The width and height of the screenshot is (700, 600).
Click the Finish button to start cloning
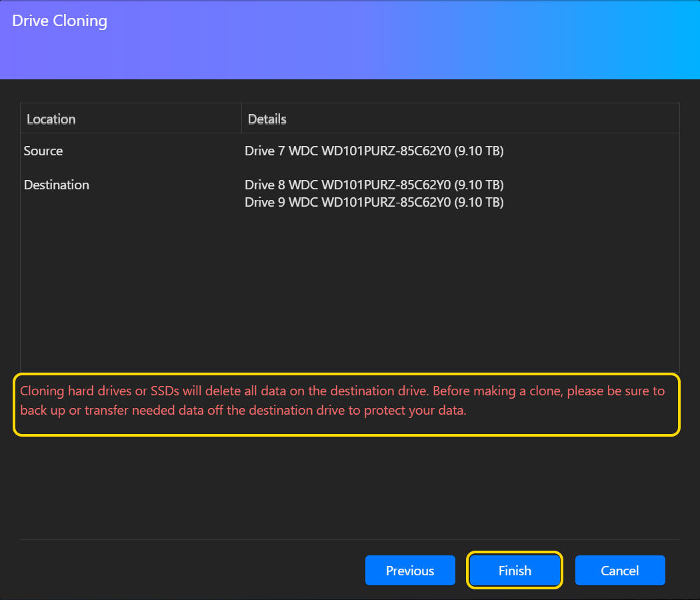(515, 571)
